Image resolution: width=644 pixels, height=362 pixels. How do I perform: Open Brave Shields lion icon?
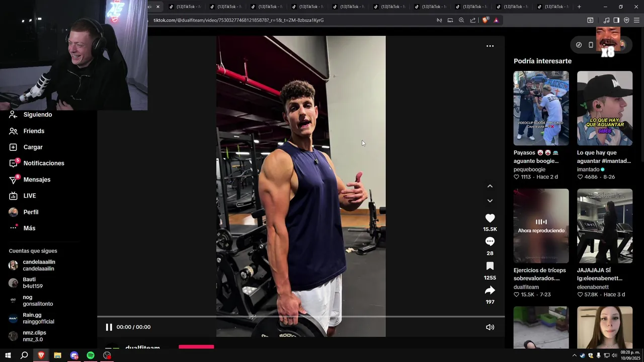[485, 20]
